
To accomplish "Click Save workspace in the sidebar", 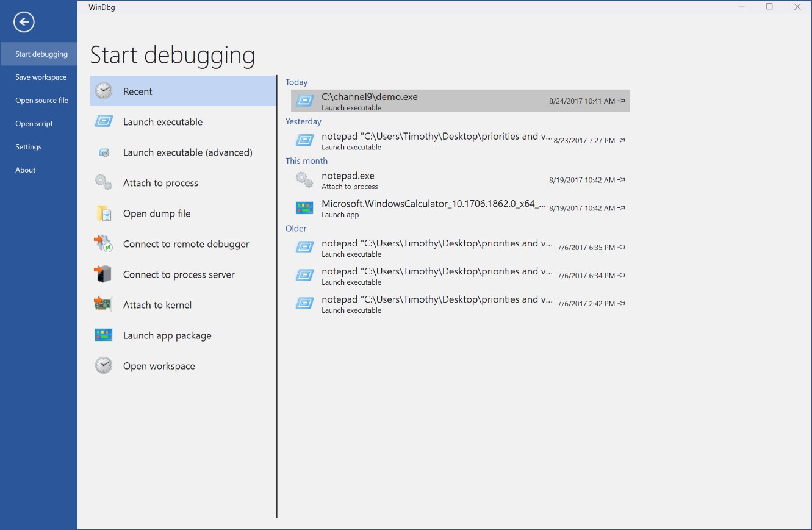I will (x=39, y=77).
